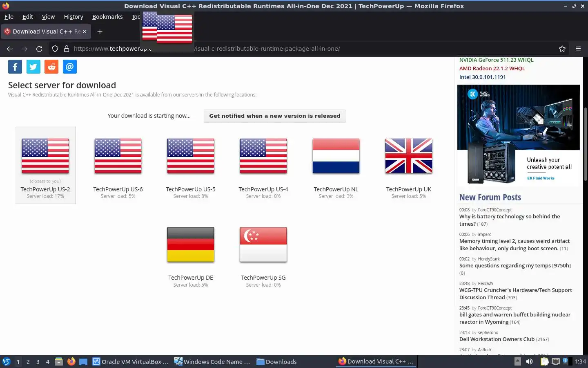Open WCG-TPU Cruncher's discussion thread
Screen dimensions: 588x368
(x=516, y=294)
